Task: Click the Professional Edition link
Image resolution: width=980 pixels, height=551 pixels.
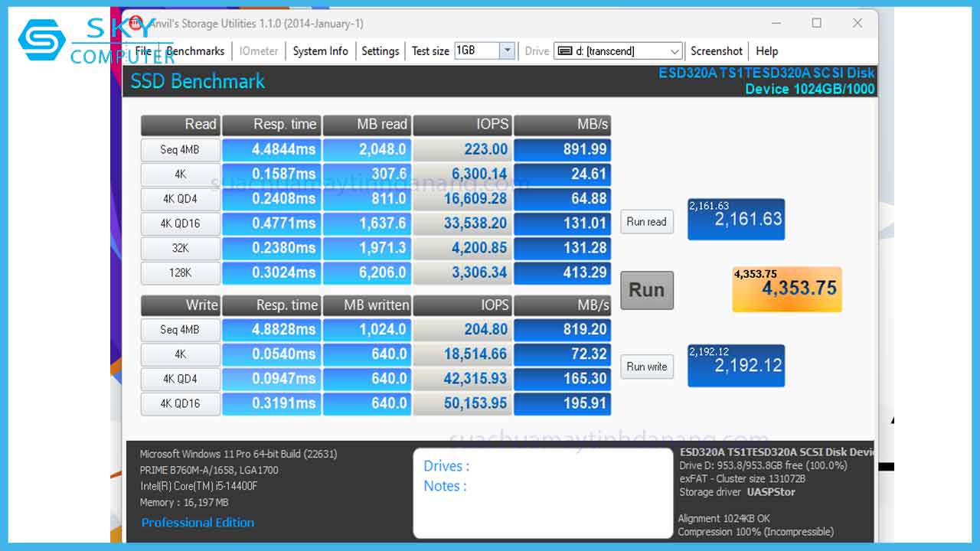Action: tap(198, 523)
